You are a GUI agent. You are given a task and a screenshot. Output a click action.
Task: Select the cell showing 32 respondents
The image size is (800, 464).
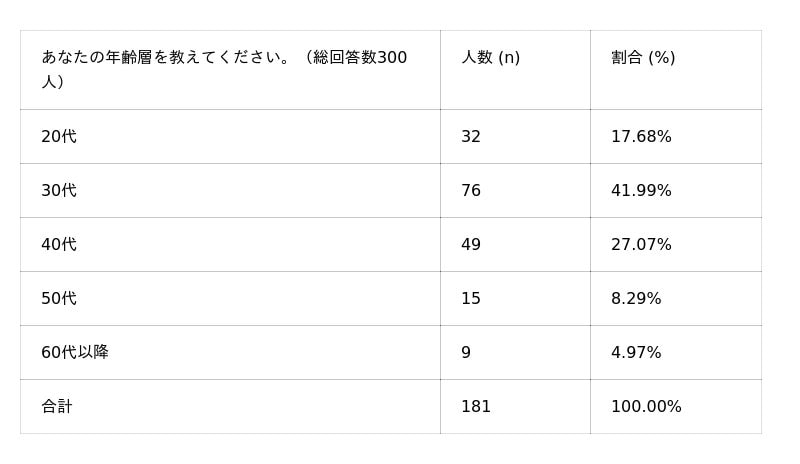coord(471,137)
